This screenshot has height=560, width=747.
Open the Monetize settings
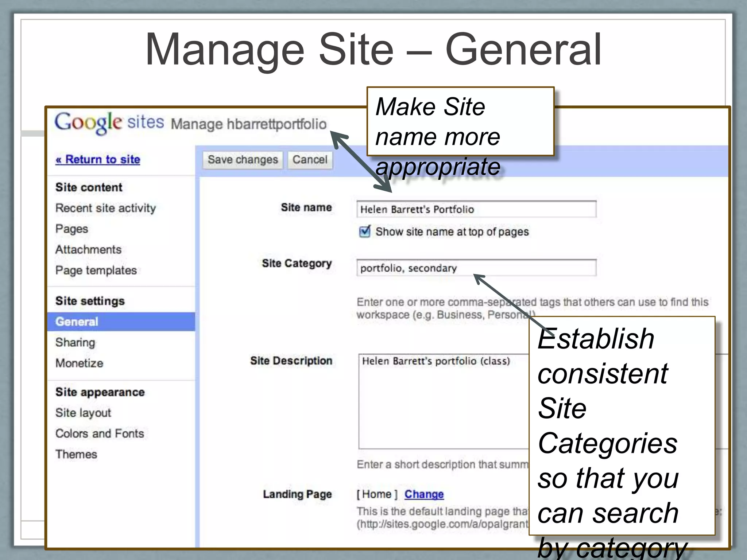(79, 363)
